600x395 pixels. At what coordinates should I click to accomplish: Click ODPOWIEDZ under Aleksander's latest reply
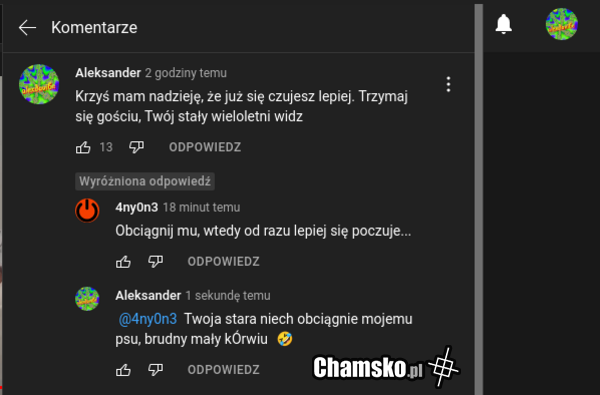pyautogui.click(x=223, y=370)
